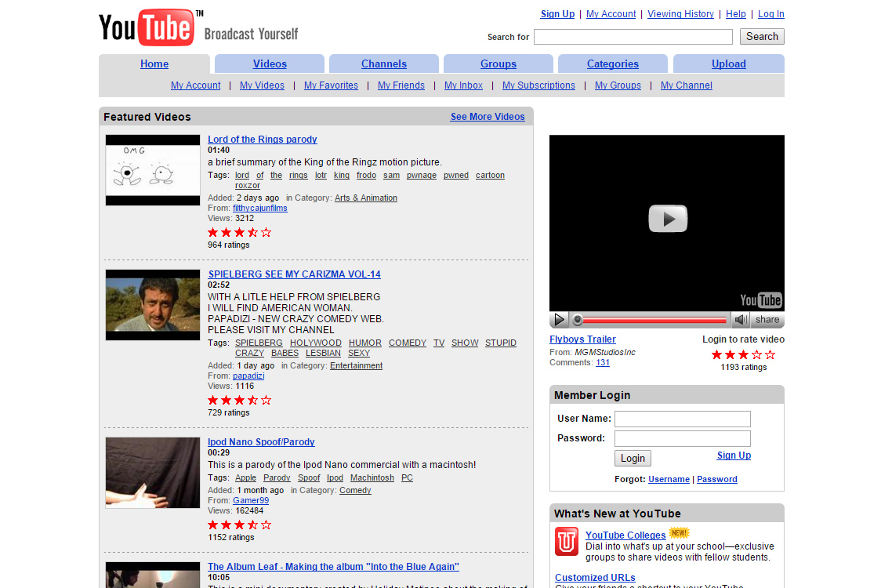Switch to the Upload tab
Viewport: 881px width, 588px height.
click(x=728, y=64)
